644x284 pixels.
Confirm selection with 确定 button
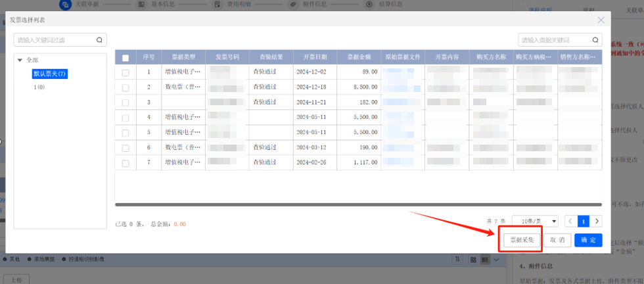tap(588, 241)
